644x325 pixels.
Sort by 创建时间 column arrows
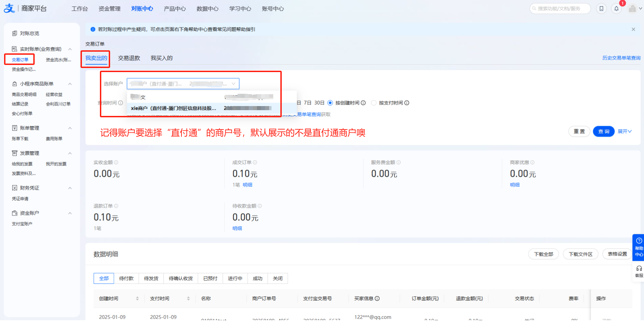coord(137,298)
